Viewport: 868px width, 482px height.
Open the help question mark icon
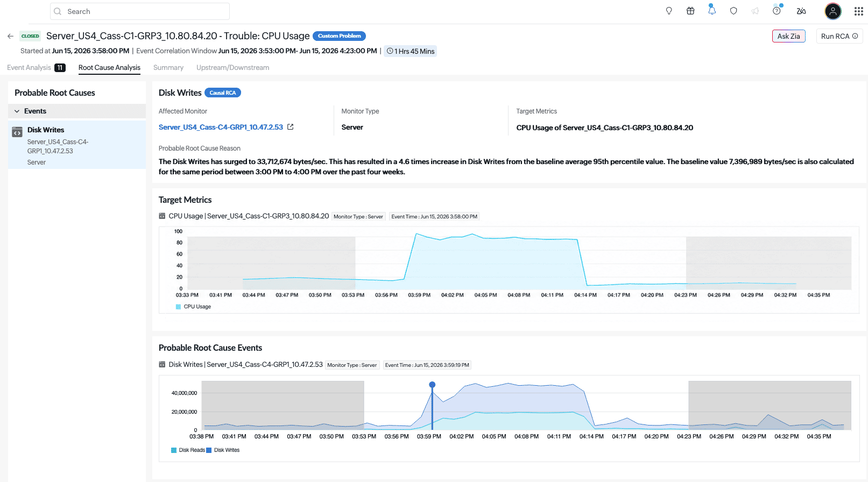[777, 10]
